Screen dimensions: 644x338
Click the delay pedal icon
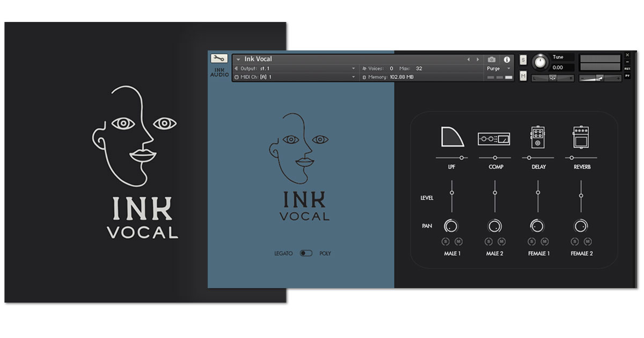coord(537,137)
